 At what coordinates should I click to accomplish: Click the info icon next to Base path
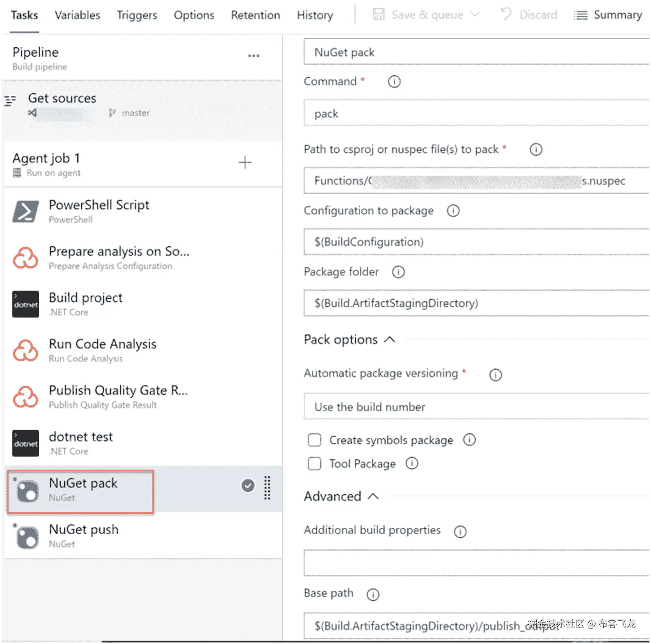click(x=373, y=595)
